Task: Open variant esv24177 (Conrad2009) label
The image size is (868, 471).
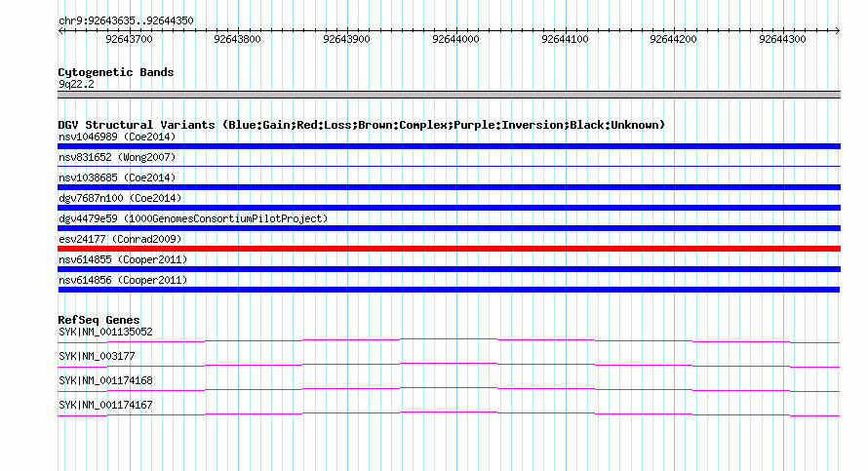Action: click(x=120, y=239)
